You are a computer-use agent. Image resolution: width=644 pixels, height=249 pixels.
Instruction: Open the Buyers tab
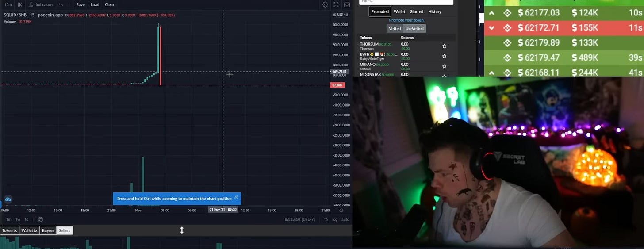48,230
